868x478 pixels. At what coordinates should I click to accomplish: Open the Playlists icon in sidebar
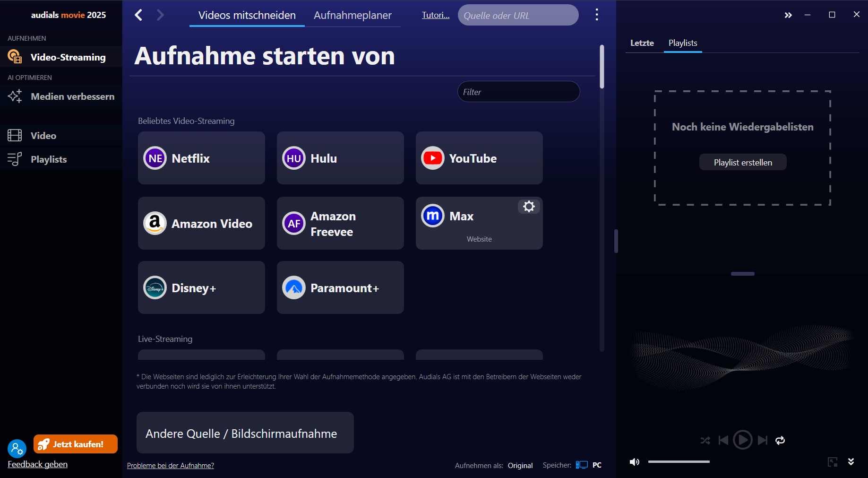click(x=15, y=159)
